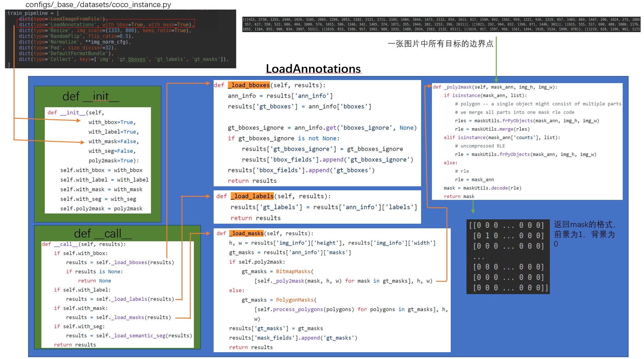This screenshot has height=359, width=644.
Task: Click the PolygonMasks( constructor text
Action: coord(296,300)
